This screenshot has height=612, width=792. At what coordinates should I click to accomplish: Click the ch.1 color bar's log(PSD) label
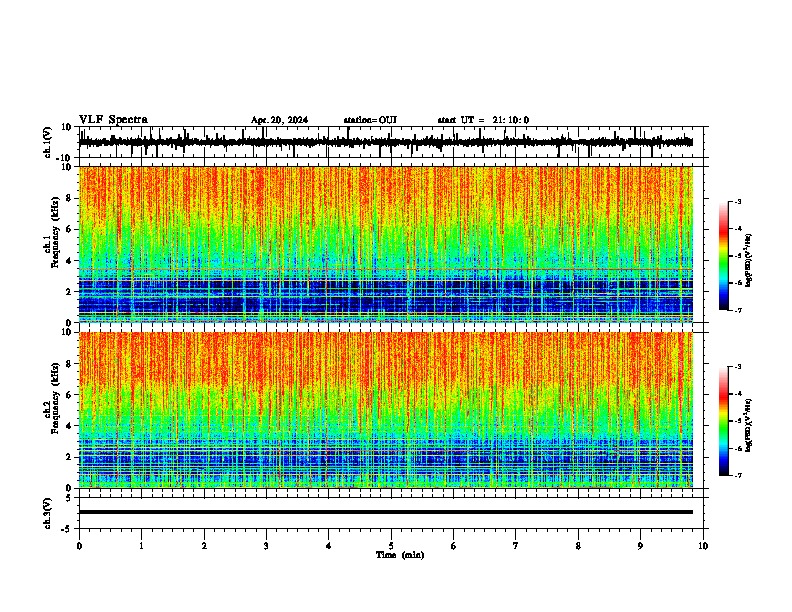pos(749,260)
